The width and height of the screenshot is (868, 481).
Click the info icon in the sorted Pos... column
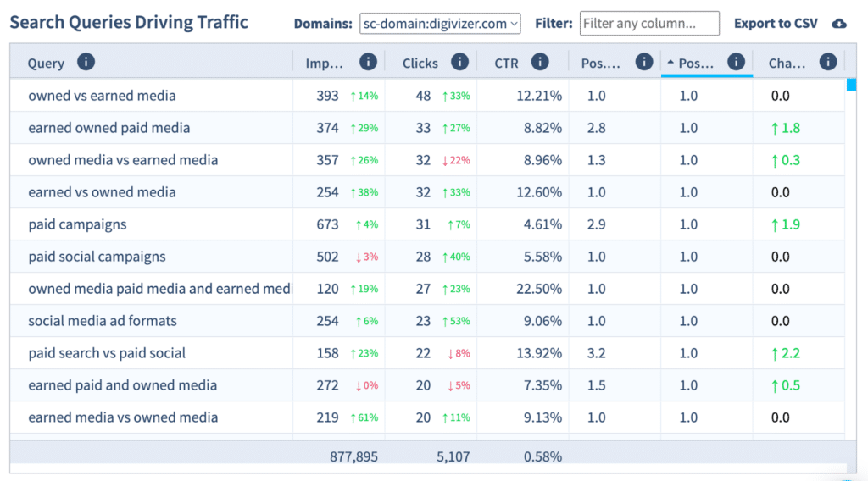click(736, 62)
